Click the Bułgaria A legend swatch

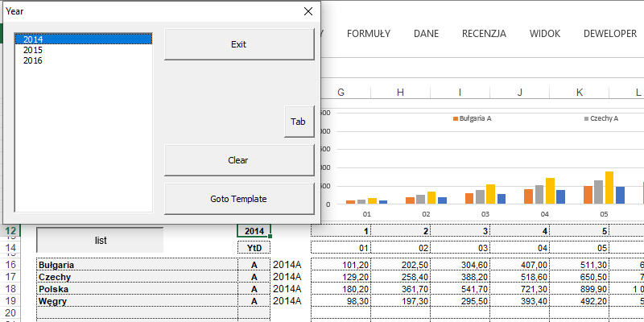pyautogui.click(x=455, y=118)
